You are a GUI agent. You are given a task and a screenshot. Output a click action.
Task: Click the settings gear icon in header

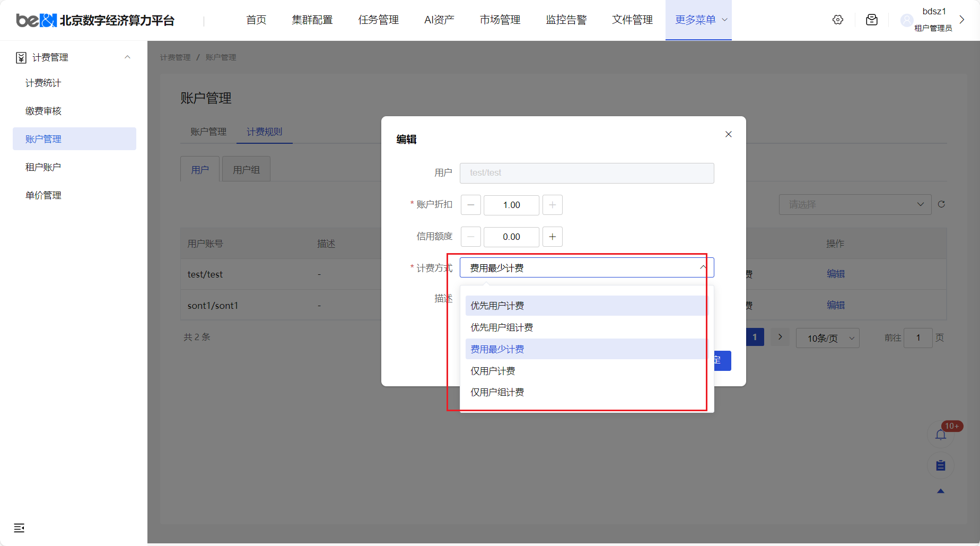click(x=838, y=20)
